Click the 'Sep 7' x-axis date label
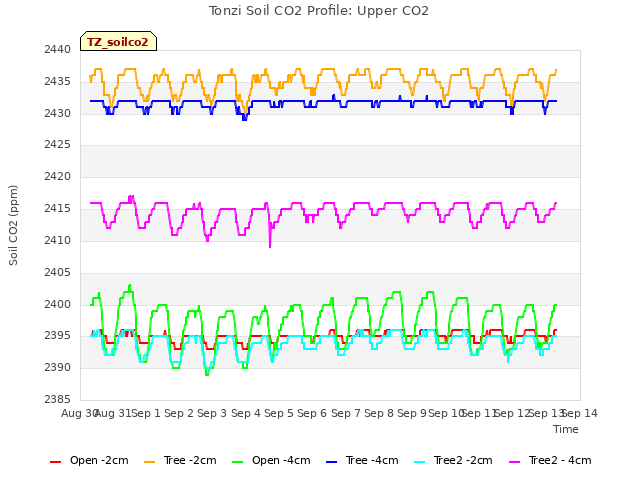Image resolution: width=640 pixels, height=480 pixels. (x=346, y=413)
